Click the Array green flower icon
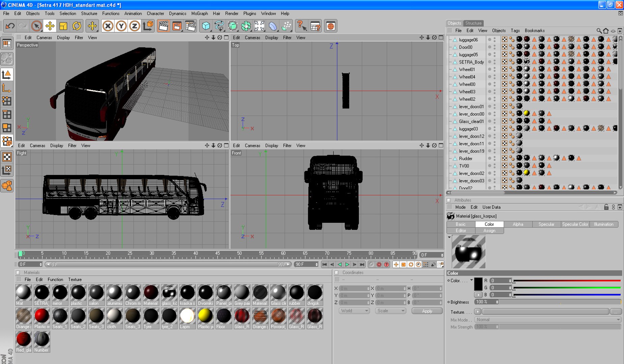 coord(246,26)
